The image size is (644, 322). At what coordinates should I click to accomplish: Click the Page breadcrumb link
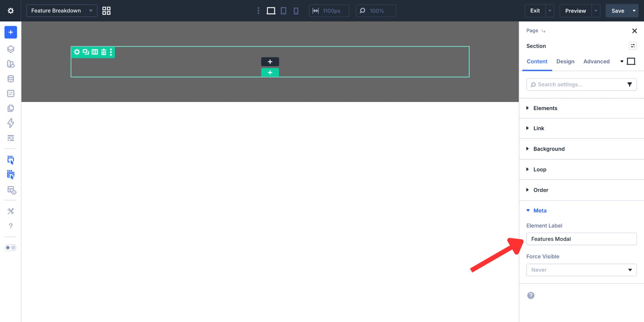click(x=532, y=30)
